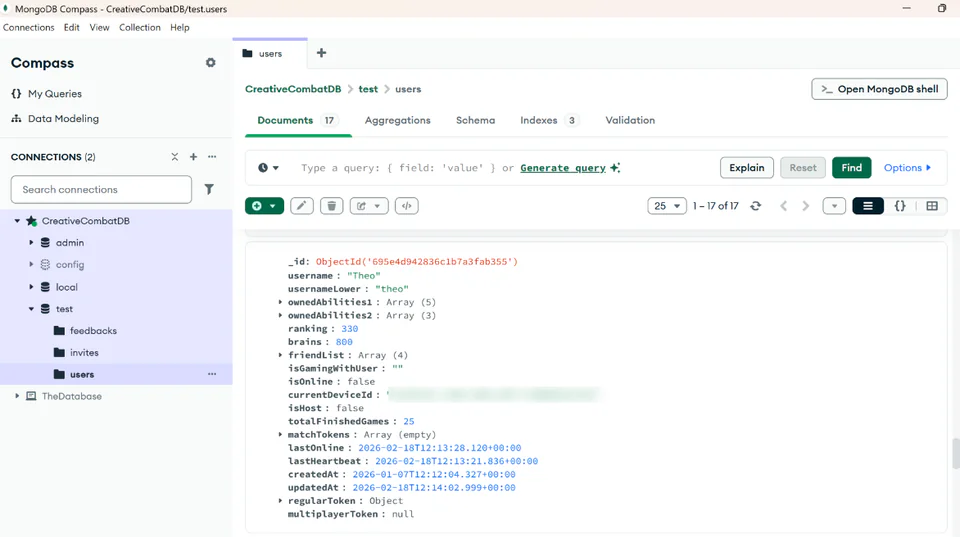Open connections more options ellipsis
The width and height of the screenshot is (960, 537).
click(212, 157)
